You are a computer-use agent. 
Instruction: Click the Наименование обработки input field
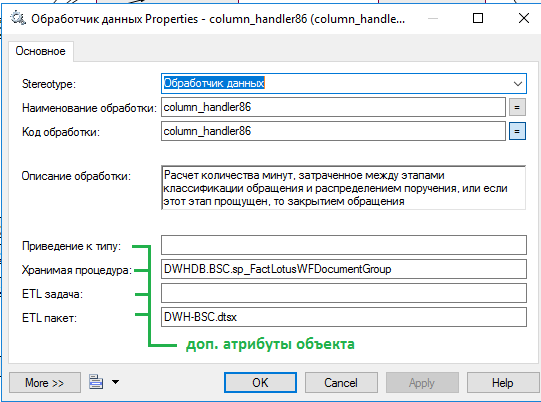[x=333, y=107]
